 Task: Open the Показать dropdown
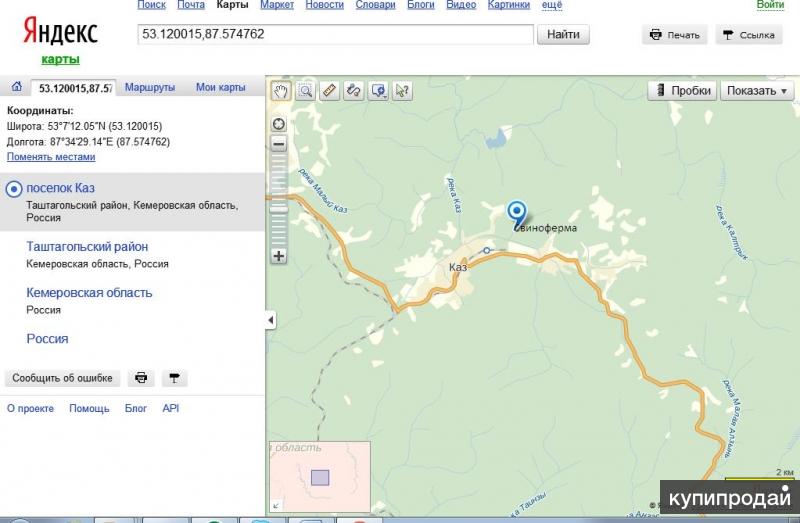click(x=757, y=91)
